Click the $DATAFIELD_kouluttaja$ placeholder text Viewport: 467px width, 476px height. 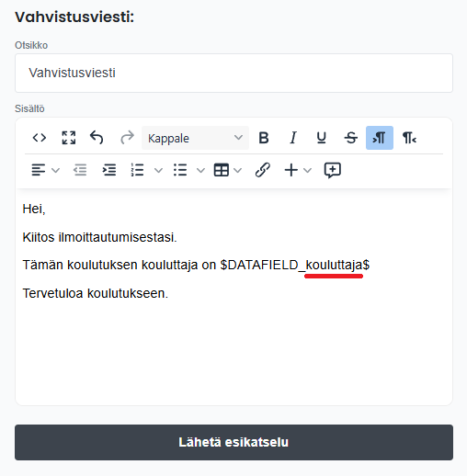click(x=295, y=265)
